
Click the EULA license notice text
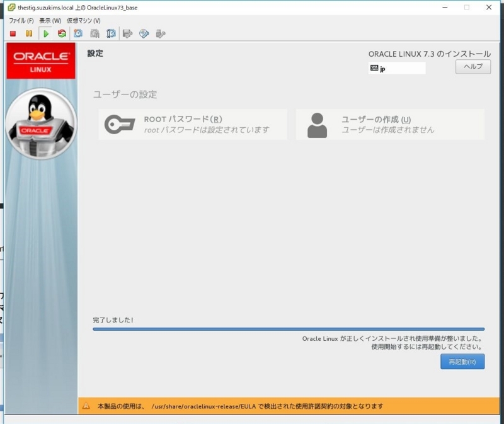pos(240,406)
